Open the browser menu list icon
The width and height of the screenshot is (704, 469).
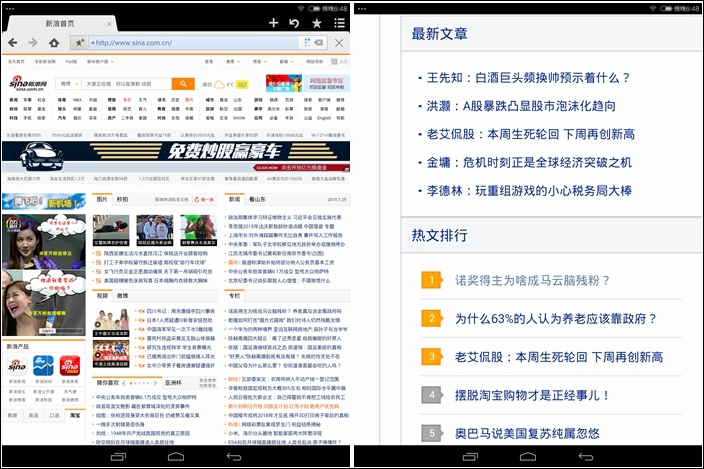339,23
